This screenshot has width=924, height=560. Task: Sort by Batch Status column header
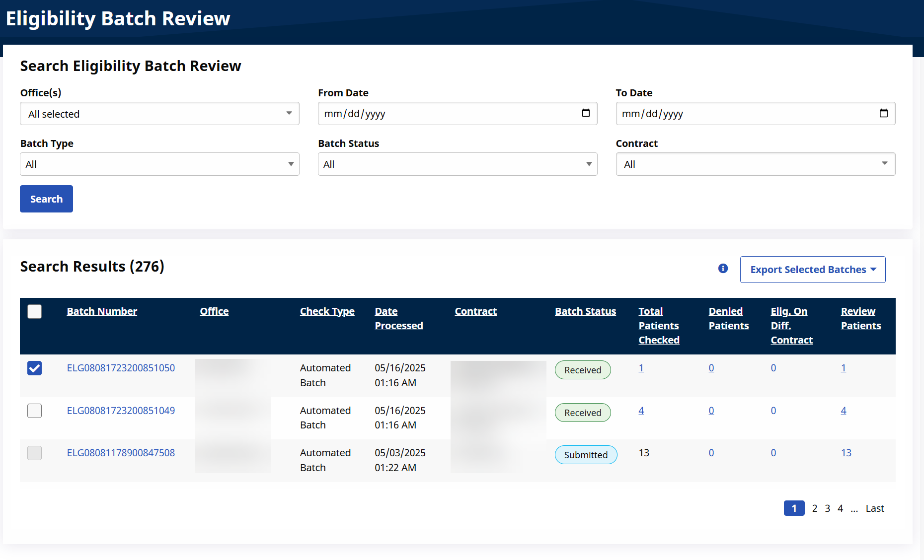(x=585, y=311)
